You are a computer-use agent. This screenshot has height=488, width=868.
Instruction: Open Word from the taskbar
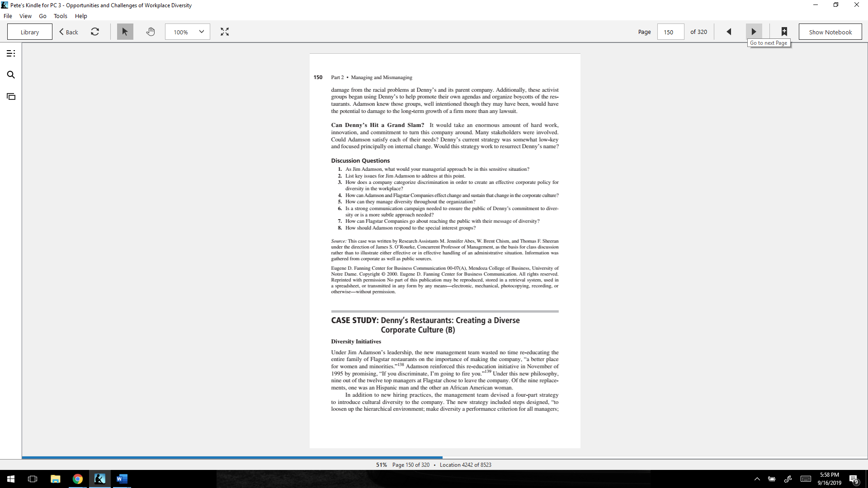(x=122, y=479)
